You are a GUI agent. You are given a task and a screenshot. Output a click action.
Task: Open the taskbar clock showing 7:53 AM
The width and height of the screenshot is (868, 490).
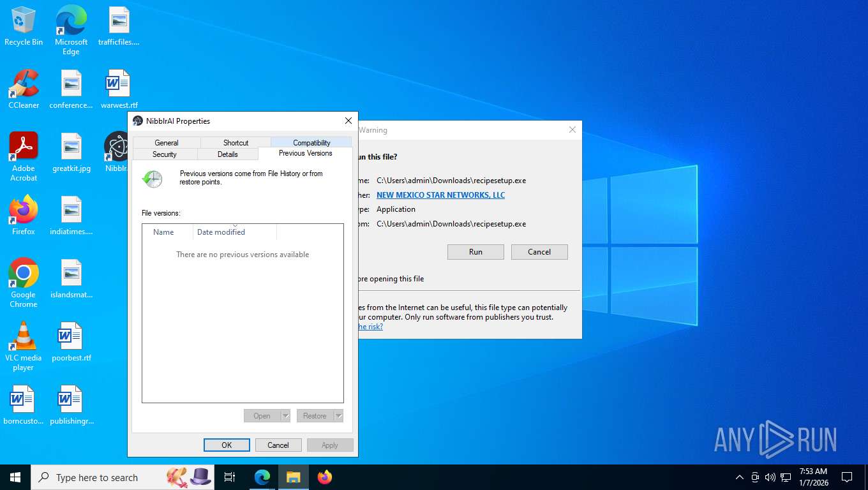click(x=813, y=477)
